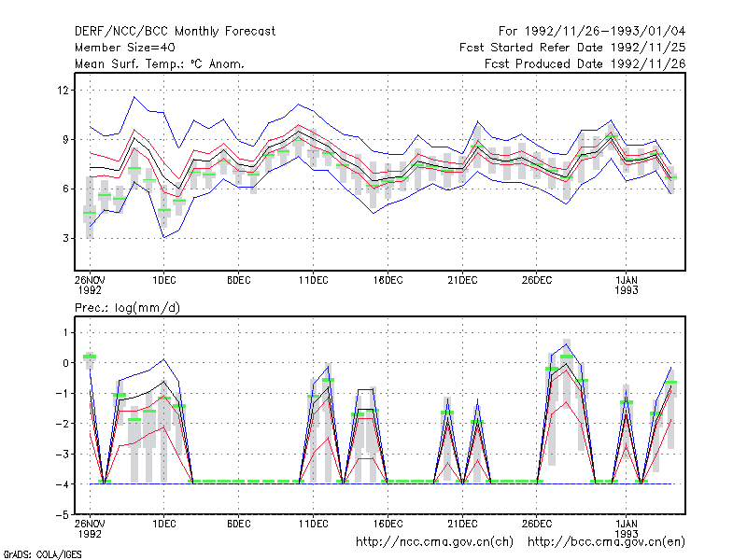Open the bcc.cma.gov.cn(en) link
This screenshot has width=747, height=560.
pyautogui.click(x=606, y=542)
